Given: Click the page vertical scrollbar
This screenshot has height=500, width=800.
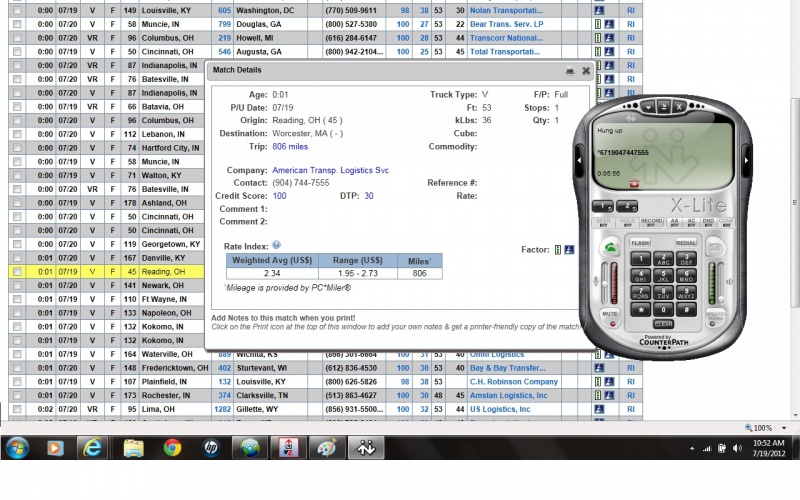Looking at the screenshot, I should point(794,204).
